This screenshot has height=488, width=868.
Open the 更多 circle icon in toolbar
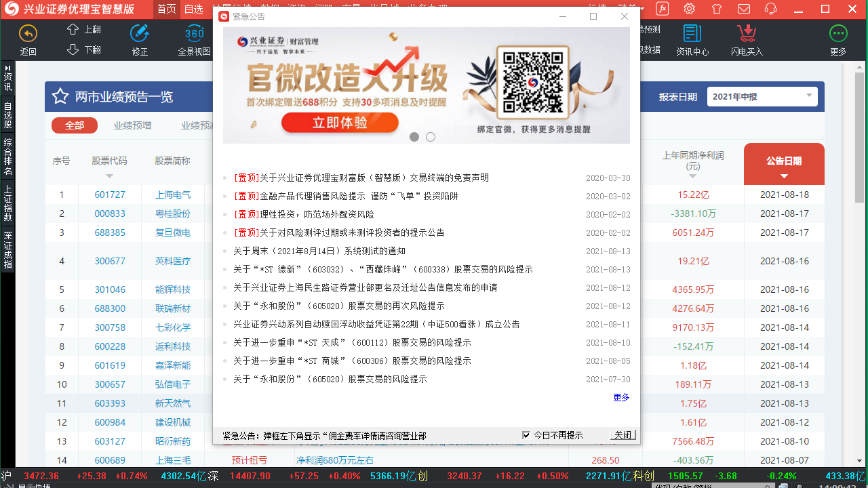(x=838, y=33)
